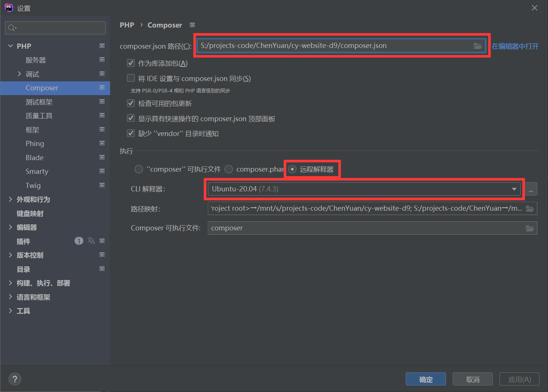Viewport: 548px width, 392px height.
Task: Toggle 缺少 vendor 目录时通知 checkbox
Action: (131, 133)
